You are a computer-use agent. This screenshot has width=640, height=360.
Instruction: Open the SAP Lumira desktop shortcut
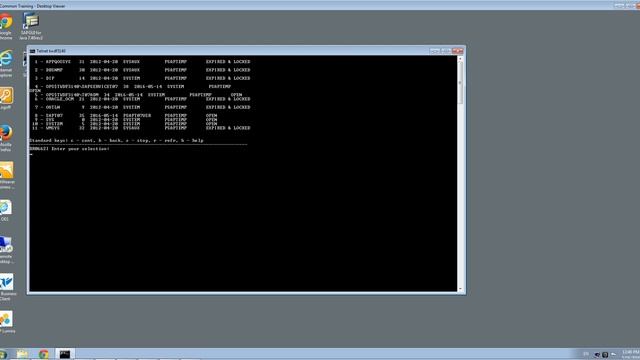pos(7,322)
